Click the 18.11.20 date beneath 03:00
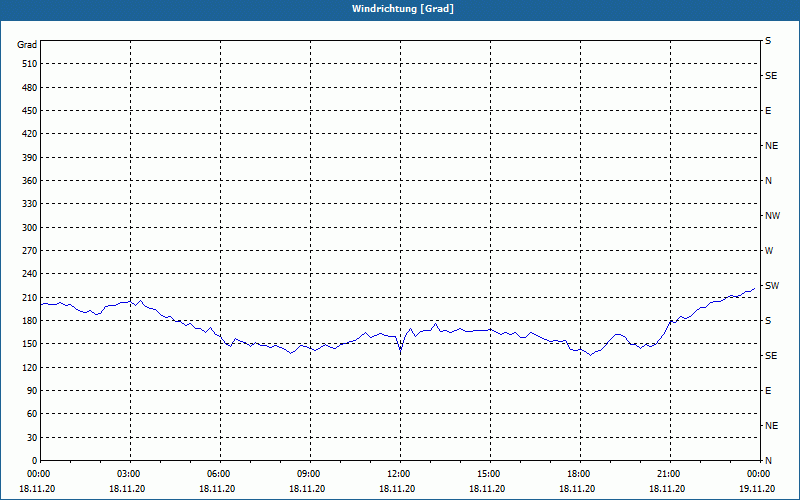The image size is (800, 500). point(127,489)
